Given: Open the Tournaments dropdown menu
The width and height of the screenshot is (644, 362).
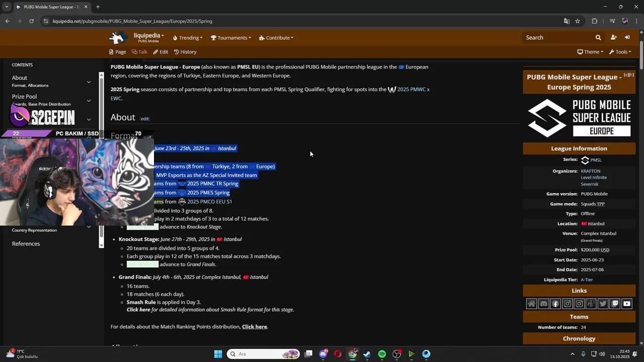Looking at the screenshot, I should 231,38.
